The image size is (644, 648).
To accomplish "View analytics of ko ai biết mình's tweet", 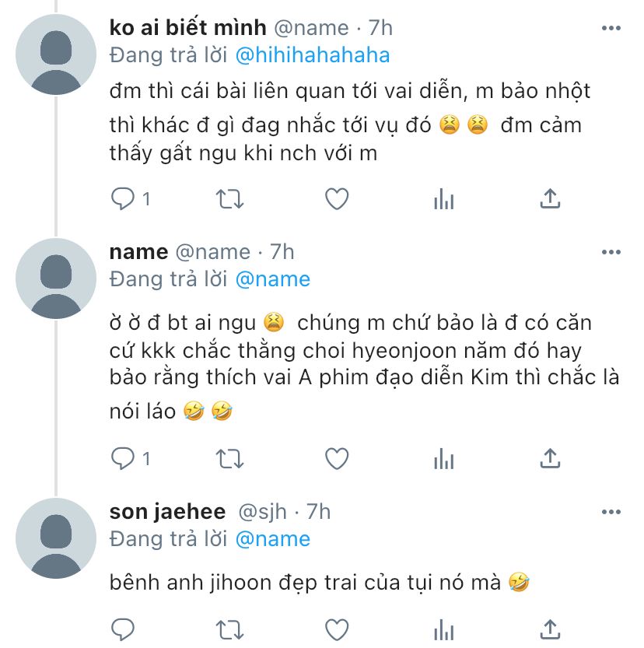I will [443, 199].
